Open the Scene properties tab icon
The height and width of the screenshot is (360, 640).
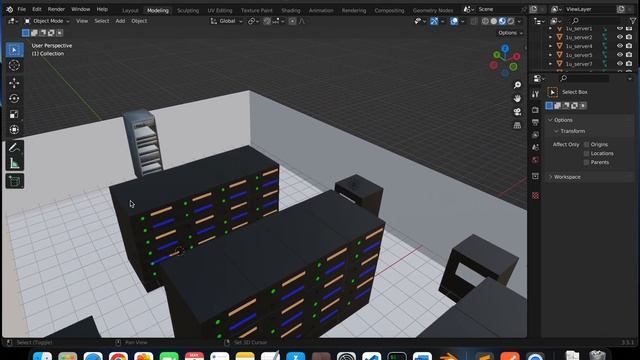pos(536,147)
